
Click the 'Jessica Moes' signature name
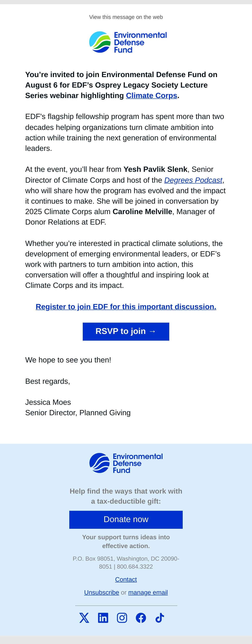pos(48,402)
